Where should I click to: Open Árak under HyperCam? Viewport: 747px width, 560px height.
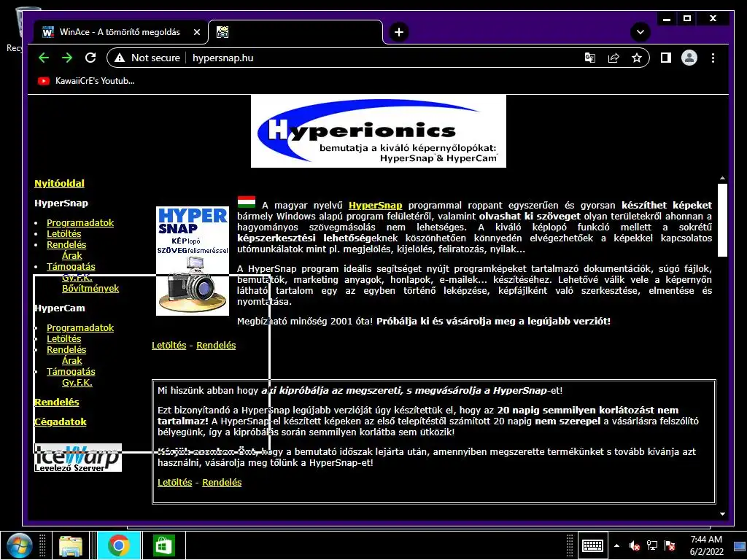click(x=72, y=361)
